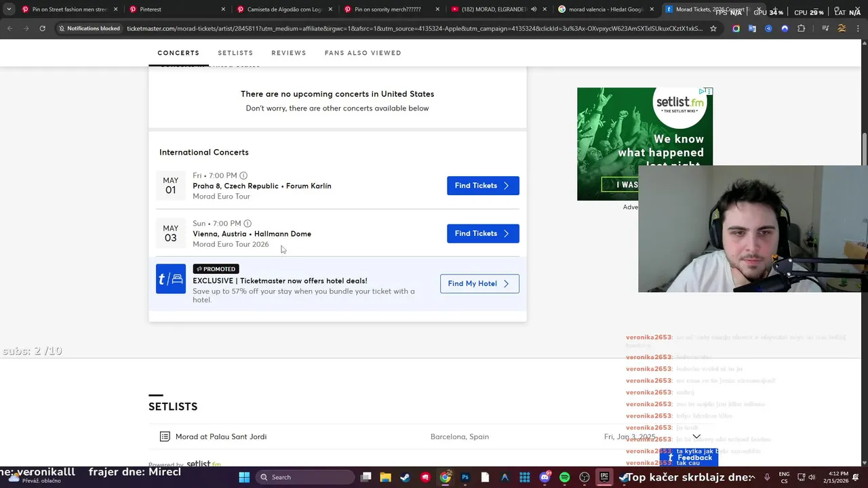Open the Vienna, Austria Hallmann Dome event
This screenshot has height=488, width=868.
[252, 234]
